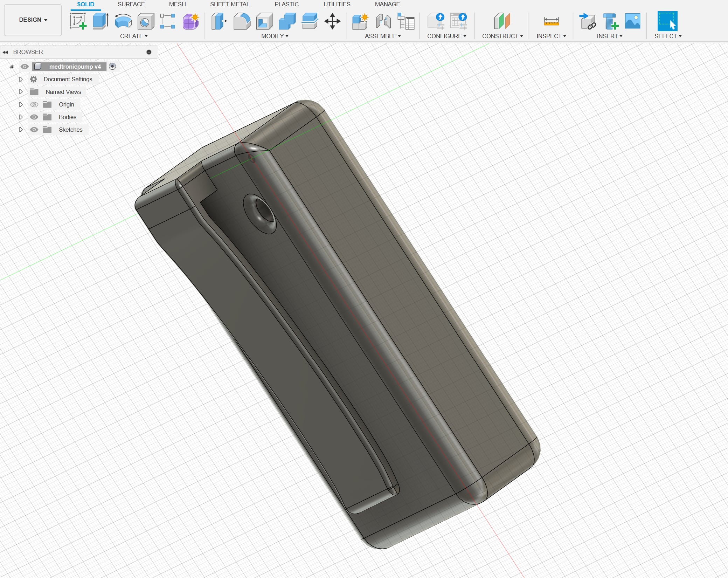728x578 pixels.
Task: Open the CREATE dropdown menu
Action: click(x=134, y=36)
